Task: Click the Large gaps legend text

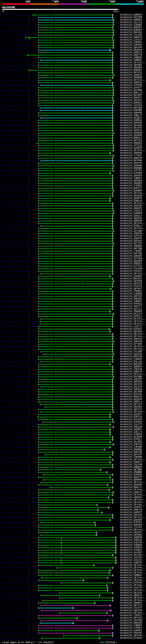Action: (28, 642)
